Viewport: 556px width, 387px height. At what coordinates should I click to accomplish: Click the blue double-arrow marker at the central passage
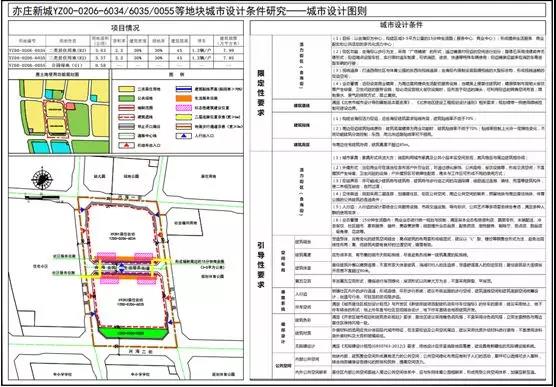pyautogui.click(x=122, y=268)
